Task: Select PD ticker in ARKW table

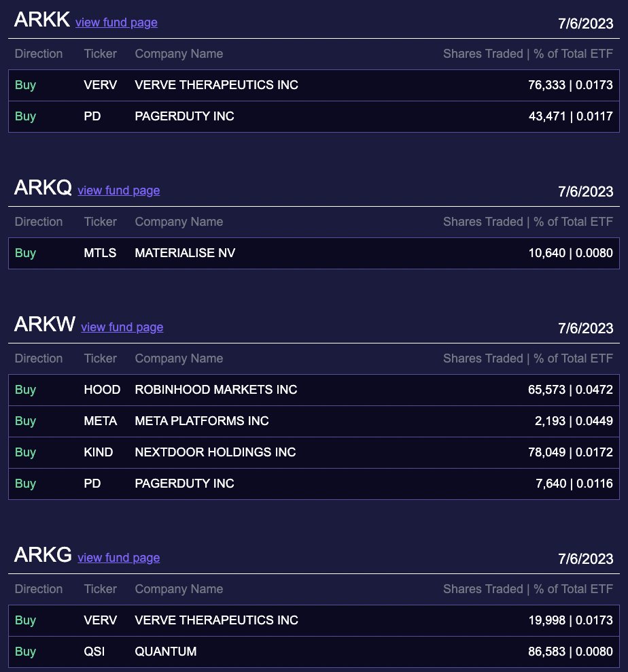Action: pos(92,484)
